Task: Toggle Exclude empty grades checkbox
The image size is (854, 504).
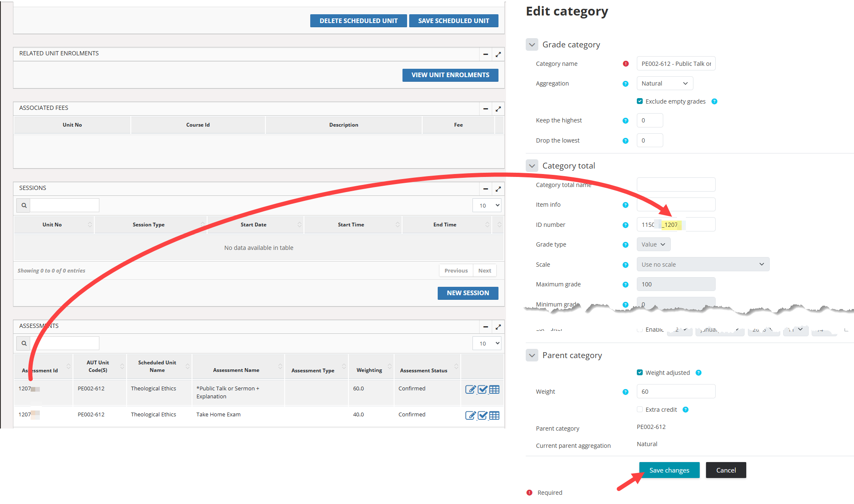Action: [x=640, y=101]
